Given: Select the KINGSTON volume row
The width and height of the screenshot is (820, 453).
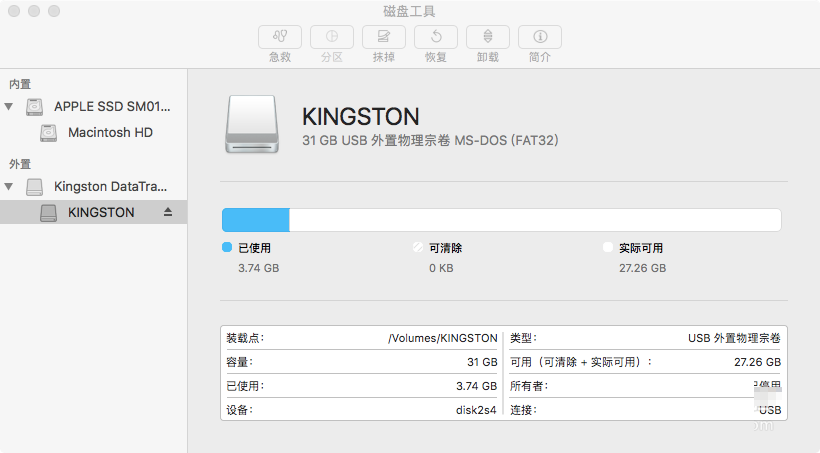Looking at the screenshot, I should tap(94, 212).
